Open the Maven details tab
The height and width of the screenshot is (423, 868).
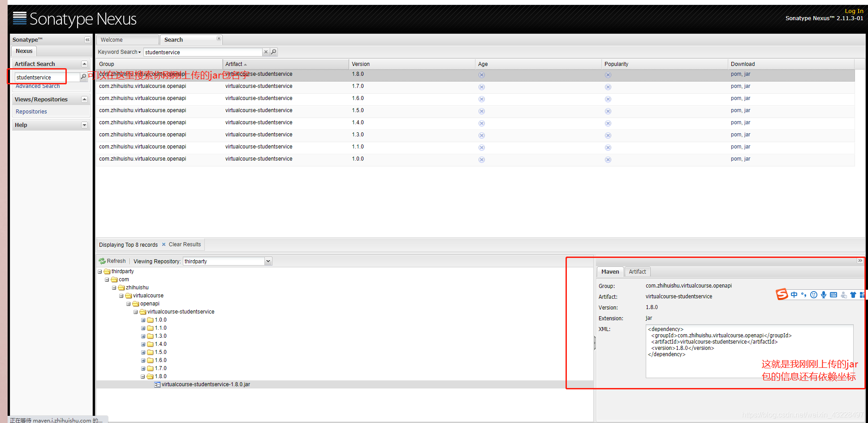coord(610,272)
